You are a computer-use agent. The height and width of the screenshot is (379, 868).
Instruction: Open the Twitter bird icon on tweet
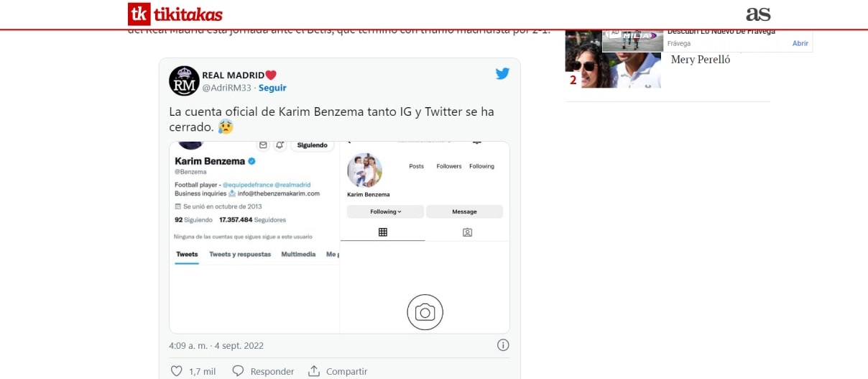502,73
